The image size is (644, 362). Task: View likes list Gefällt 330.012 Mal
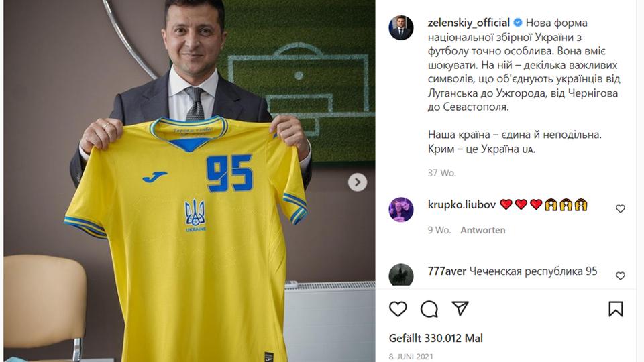click(x=436, y=338)
